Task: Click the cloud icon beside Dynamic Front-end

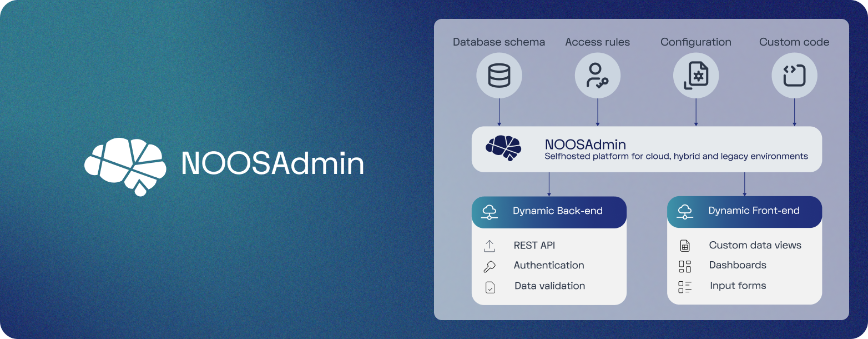Action: 685,212
